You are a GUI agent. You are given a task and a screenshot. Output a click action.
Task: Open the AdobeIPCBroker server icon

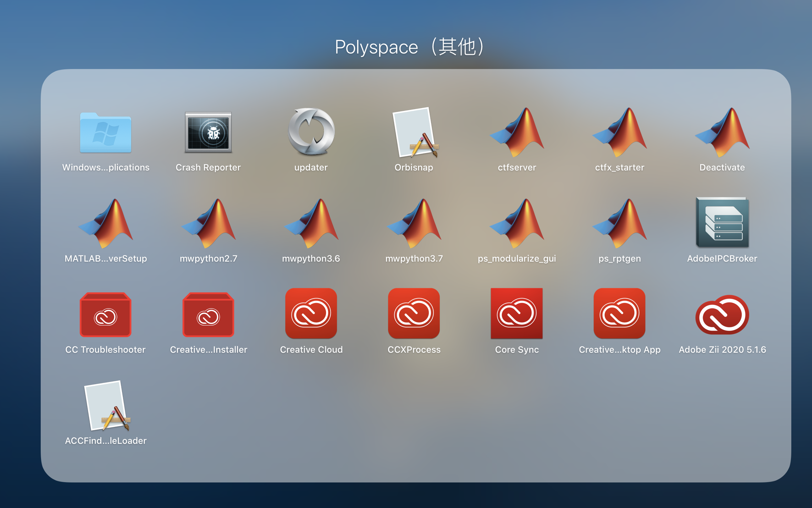tap(722, 223)
